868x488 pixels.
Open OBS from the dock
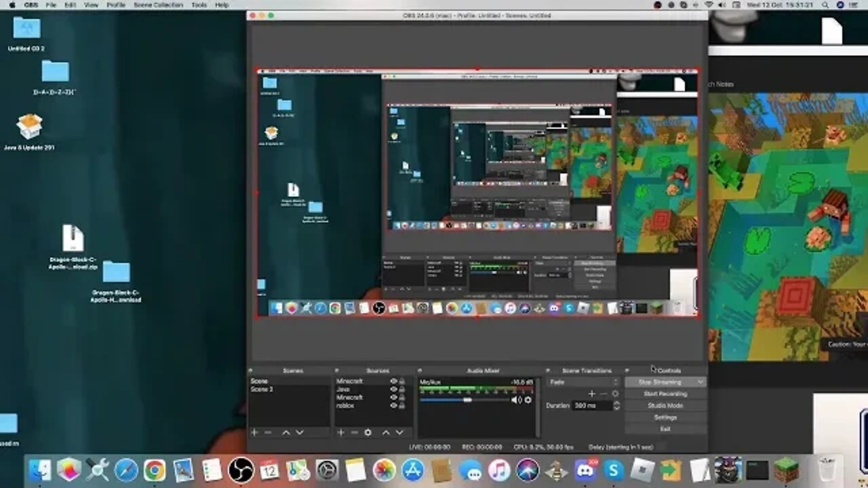click(x=241, y=470)
